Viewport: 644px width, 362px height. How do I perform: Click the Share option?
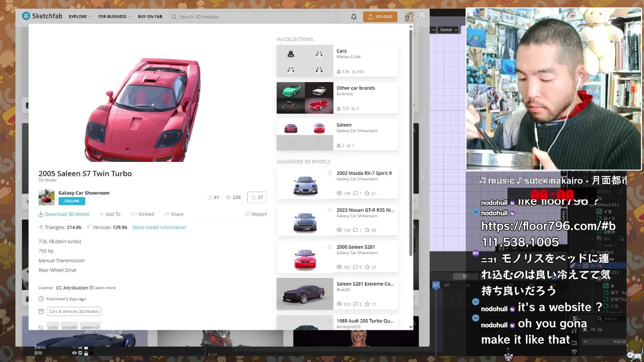[x=173, y=214]
